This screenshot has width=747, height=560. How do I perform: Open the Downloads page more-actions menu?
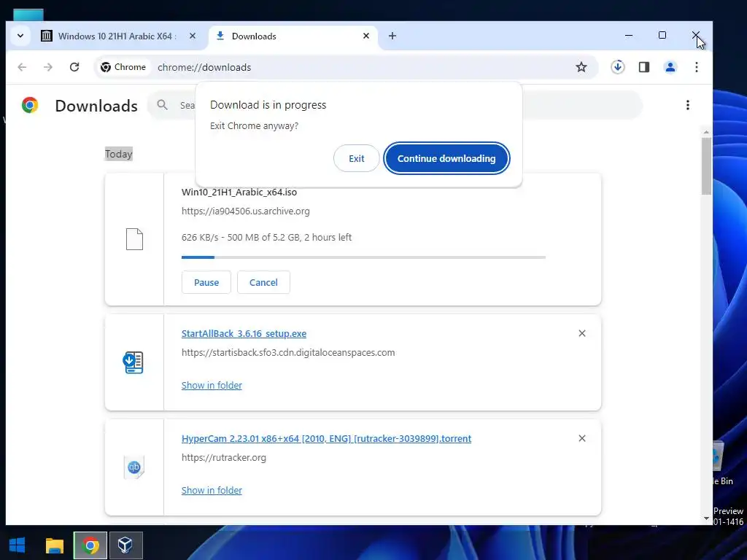pyautogui.click(x=687, y=105)
